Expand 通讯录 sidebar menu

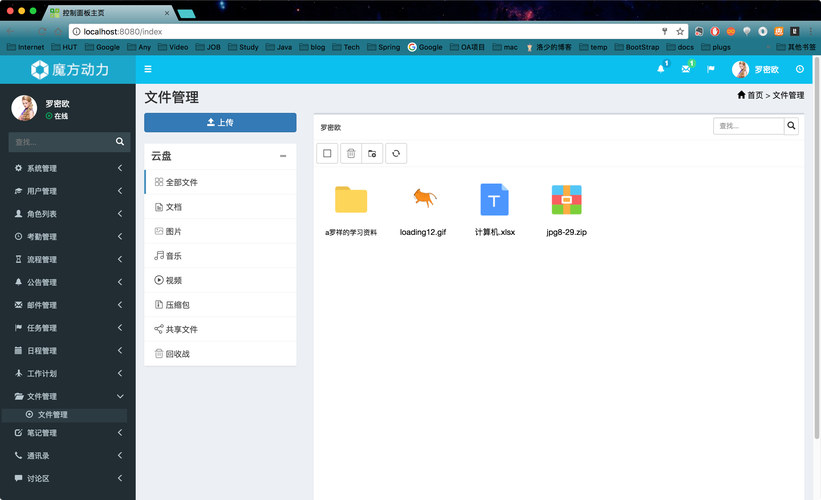tap(68, 455)
